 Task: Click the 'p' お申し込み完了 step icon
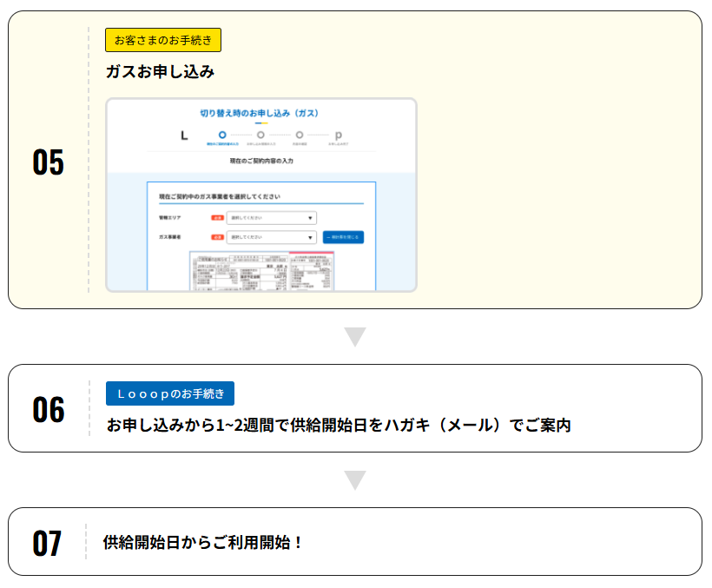[x=338, y=135]
